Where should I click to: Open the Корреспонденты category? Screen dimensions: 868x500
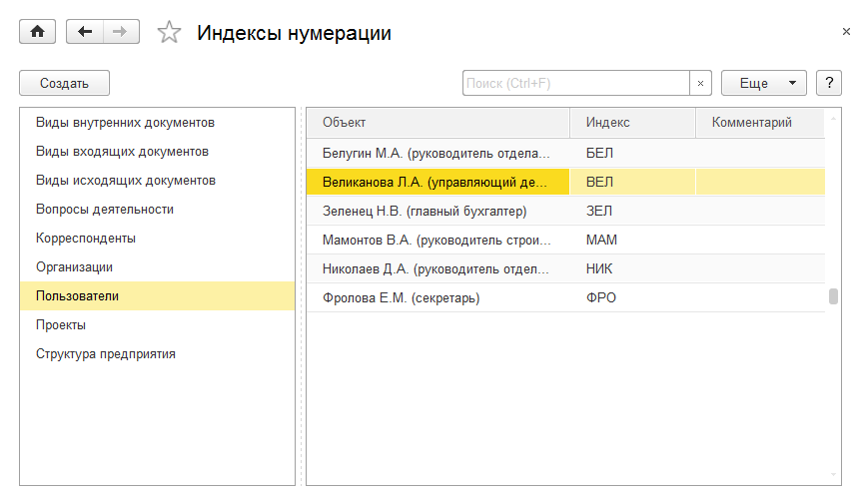click(x=86, y=239)
